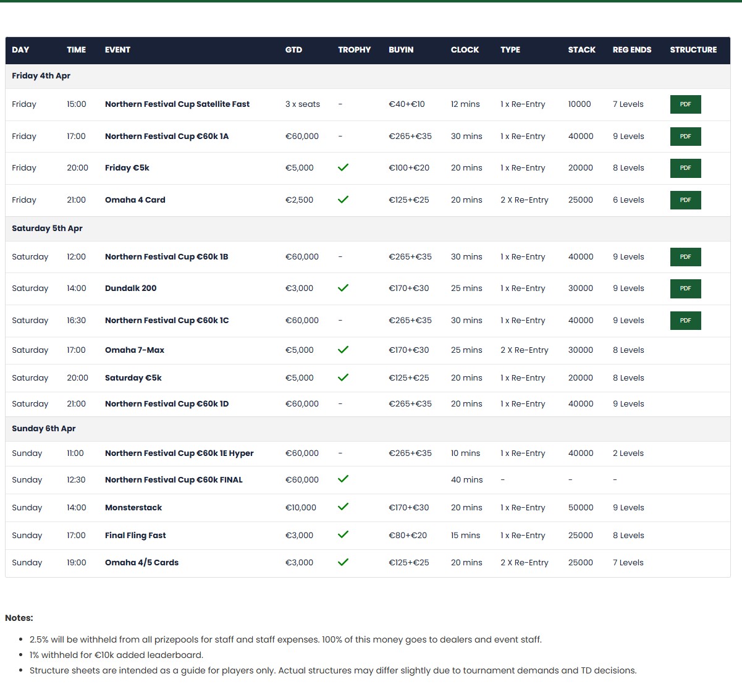Screen dimensions: 742x700
Task: Click the 50000 stack value
Action: coord(581,508)
